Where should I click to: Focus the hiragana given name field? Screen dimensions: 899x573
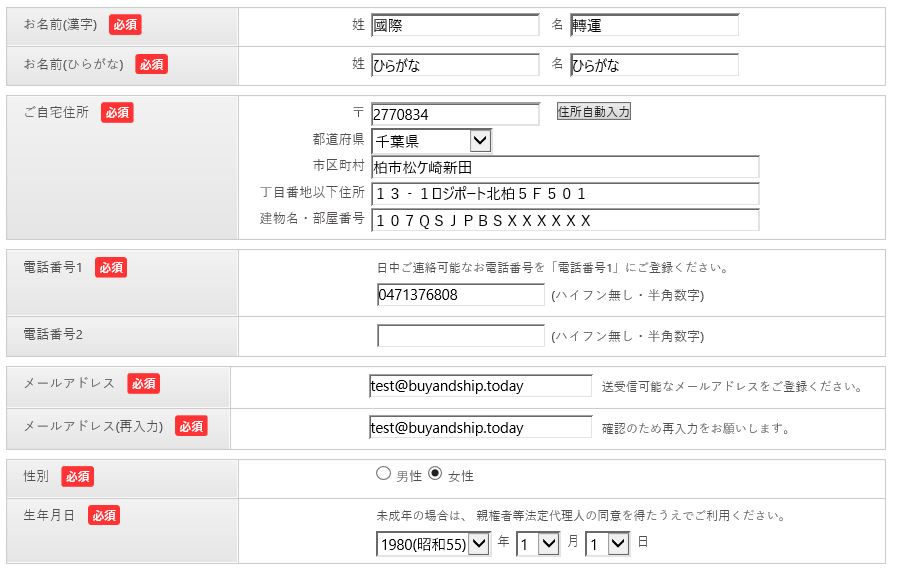(x=654, y=65)
